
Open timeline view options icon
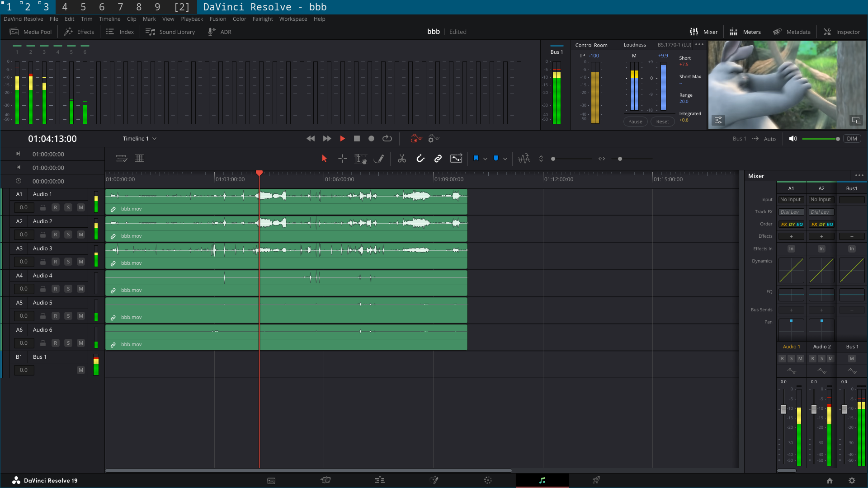pyautogui.click(x=122, y=159)
